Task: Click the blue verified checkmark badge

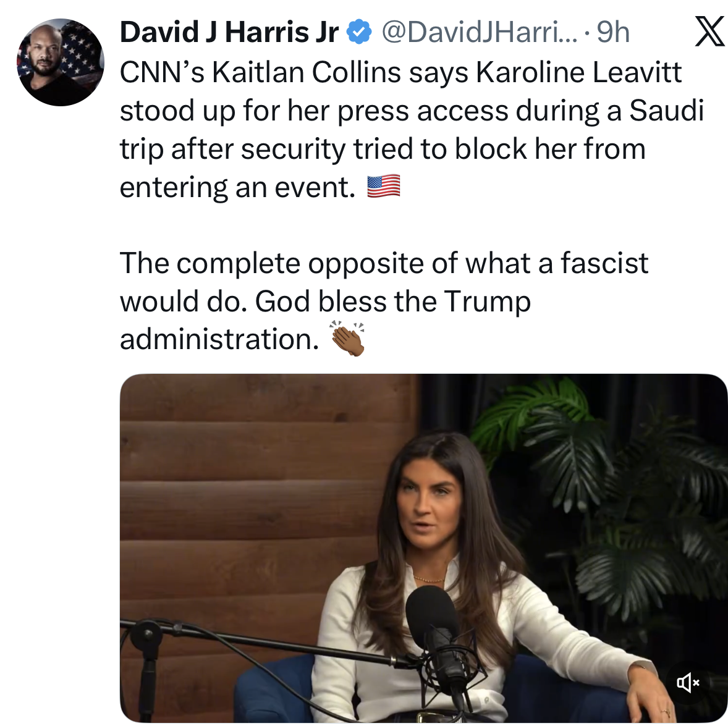Action: 359,32
